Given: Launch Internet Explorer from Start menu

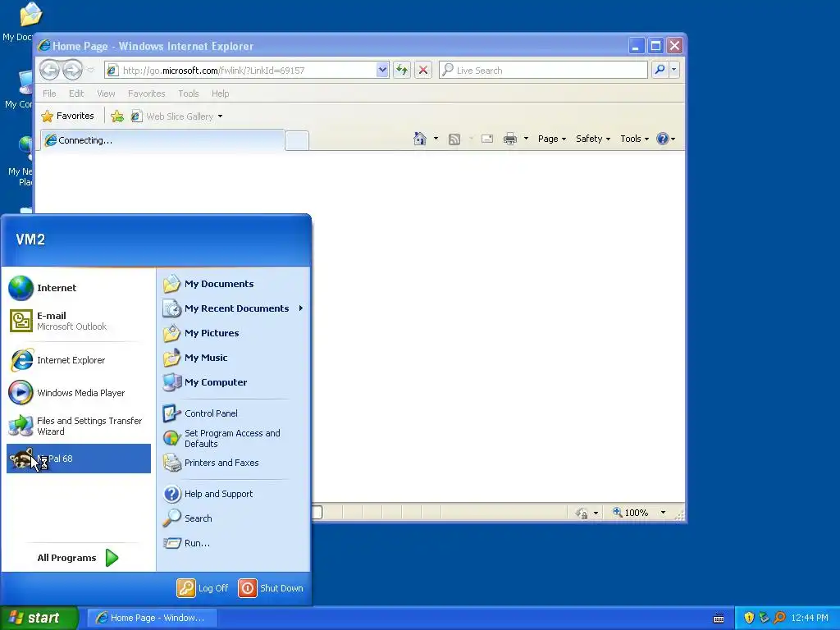Looking at the screenshot, I should (78, 360).
